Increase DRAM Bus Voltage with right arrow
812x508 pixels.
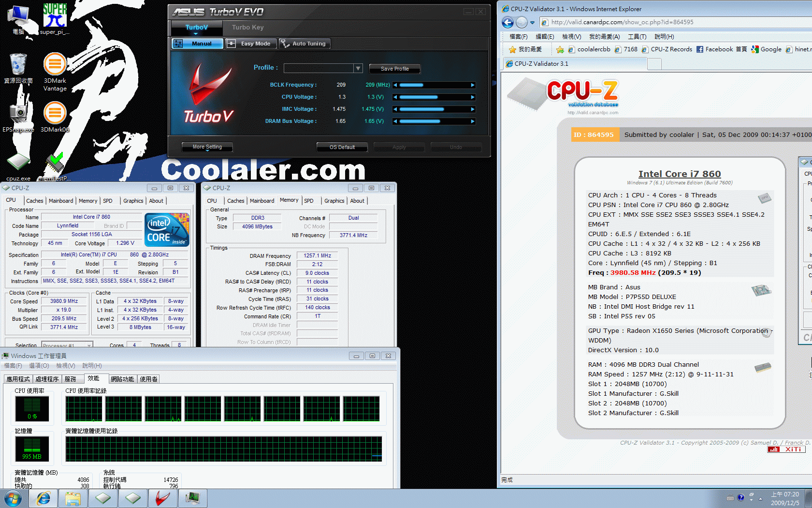473,121
